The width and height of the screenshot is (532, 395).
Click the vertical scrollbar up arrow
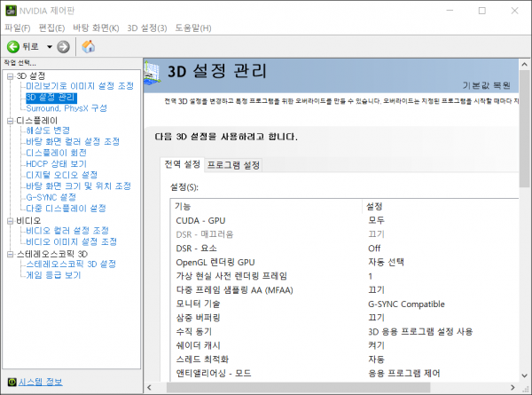click(x=525, y=64)
